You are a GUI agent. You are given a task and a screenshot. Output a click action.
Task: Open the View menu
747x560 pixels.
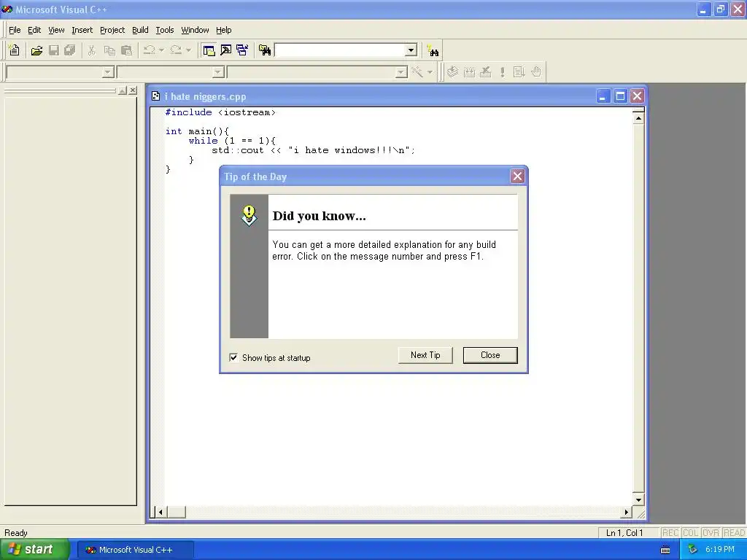pyautogui.click(x=56, y=30)
